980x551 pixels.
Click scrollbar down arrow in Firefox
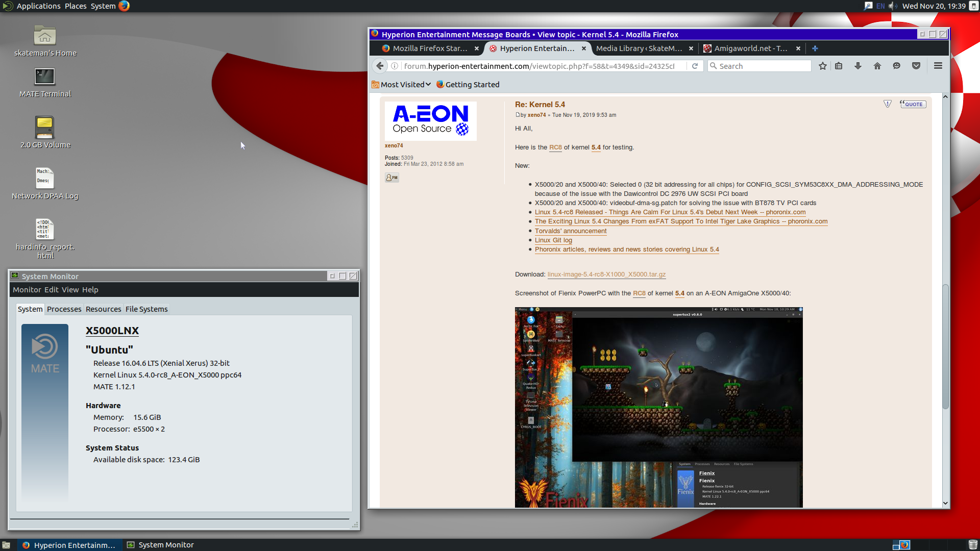click(945, 503)
